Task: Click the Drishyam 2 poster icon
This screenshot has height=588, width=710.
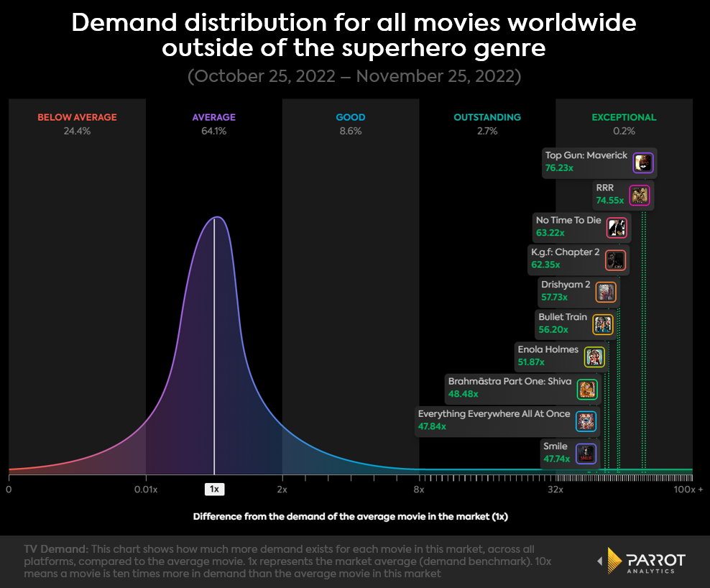Action: click(607, 292)
